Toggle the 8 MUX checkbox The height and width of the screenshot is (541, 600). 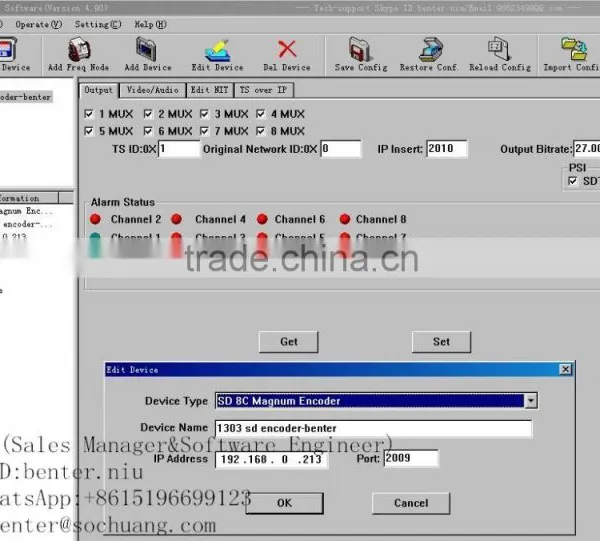click(x=261, y=131)
